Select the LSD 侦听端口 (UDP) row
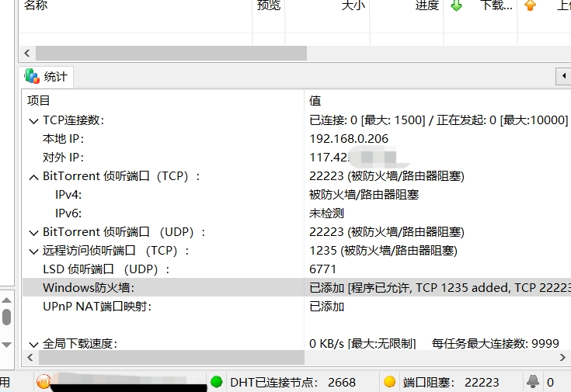 (x=297, y=269)
